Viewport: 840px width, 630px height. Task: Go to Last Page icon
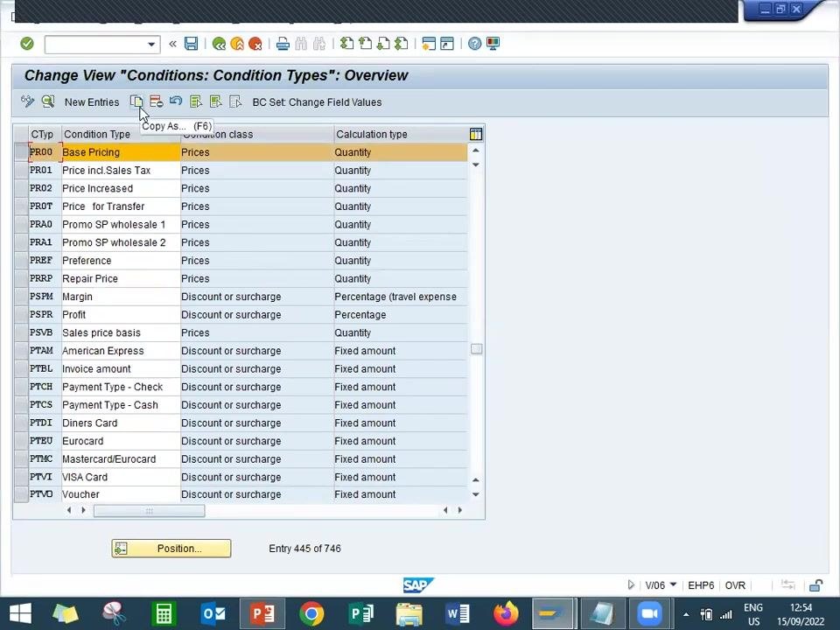coord(402,44)
